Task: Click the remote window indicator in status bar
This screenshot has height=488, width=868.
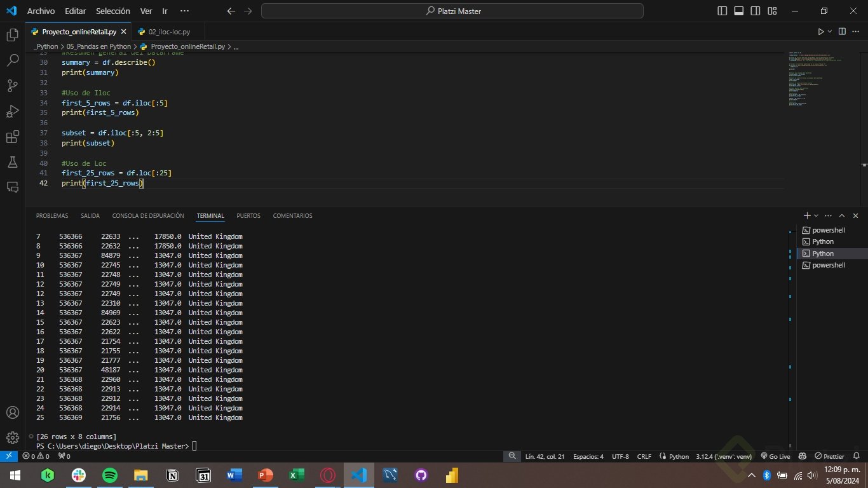Action: [9, 456]
